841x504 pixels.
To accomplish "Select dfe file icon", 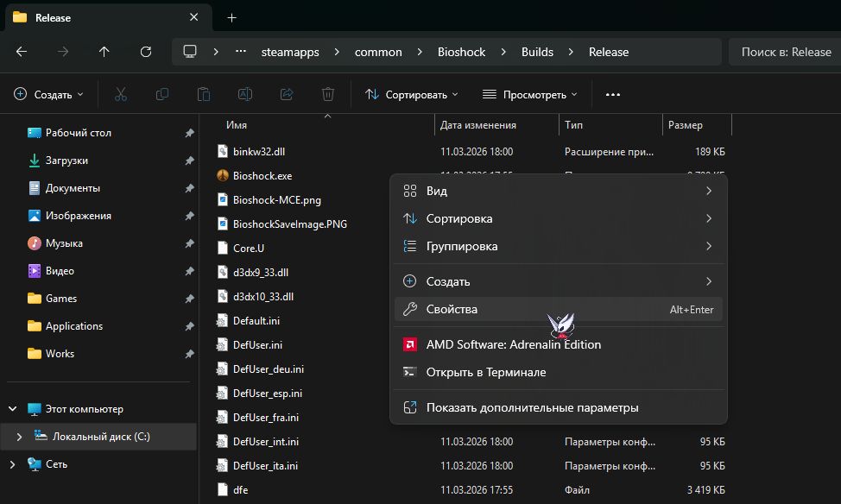I will click(x=223, y=489).
